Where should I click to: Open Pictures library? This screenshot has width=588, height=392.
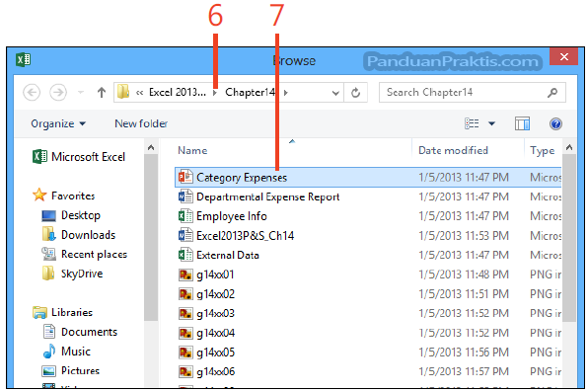pyautogui.click(x=71, y=371)
